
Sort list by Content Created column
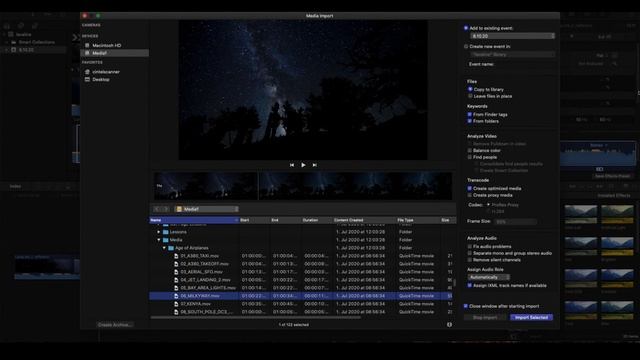coord(364,220)
